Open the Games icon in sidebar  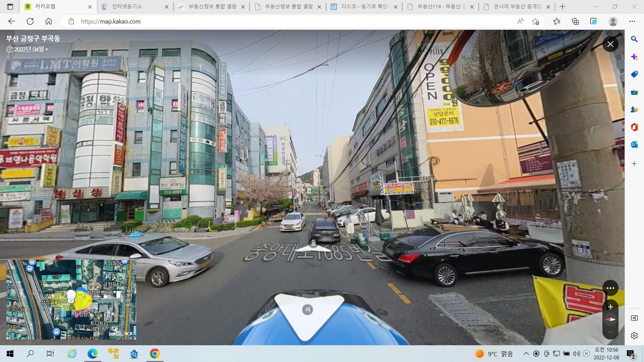pyautogui.click(x=634, y=110)
